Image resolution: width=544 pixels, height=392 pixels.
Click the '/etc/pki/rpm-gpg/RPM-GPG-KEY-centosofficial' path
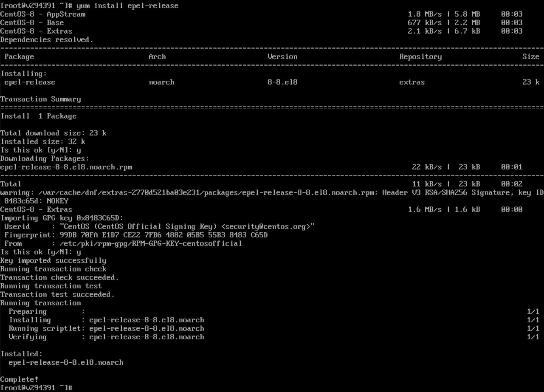point(151,243)
